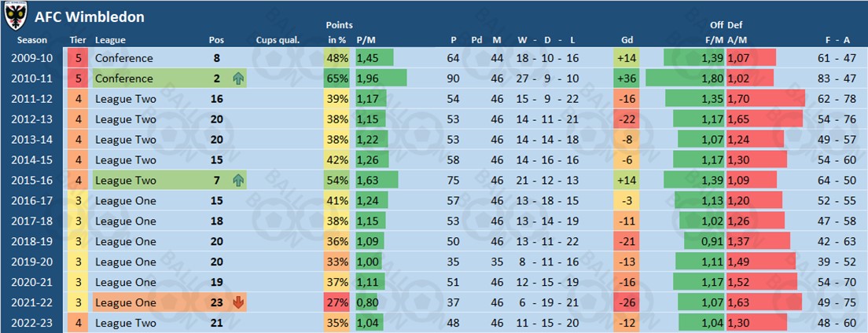868x333 pixels.
Task: Click the 2015-16 promotion up arrow
Action: 238,181
